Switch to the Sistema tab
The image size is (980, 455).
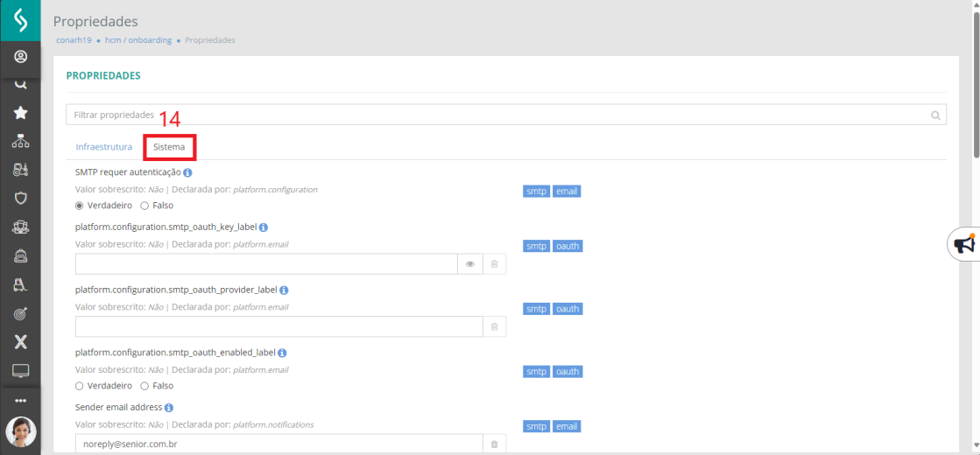click(x=169, y=147)
